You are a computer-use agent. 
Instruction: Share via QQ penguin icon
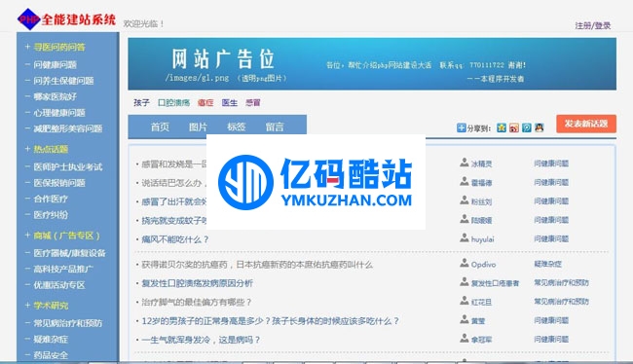tap(539, 127)
